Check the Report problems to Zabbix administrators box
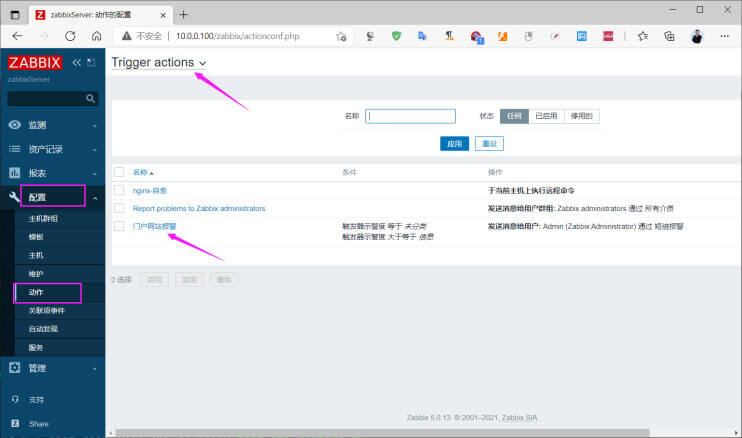The image size is (742, 438). click(119, 208)
